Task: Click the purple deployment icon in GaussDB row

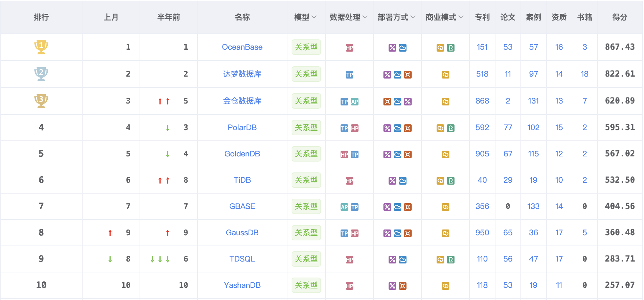Action: (x=387, y=233)
